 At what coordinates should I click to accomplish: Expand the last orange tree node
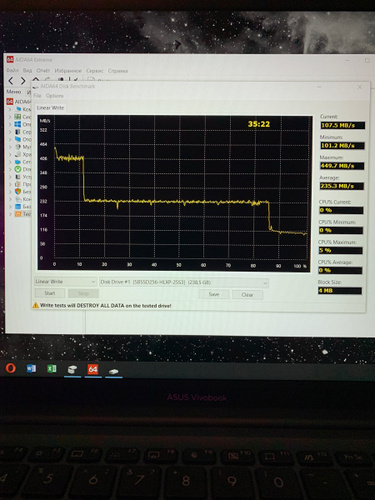coord(10,214)
